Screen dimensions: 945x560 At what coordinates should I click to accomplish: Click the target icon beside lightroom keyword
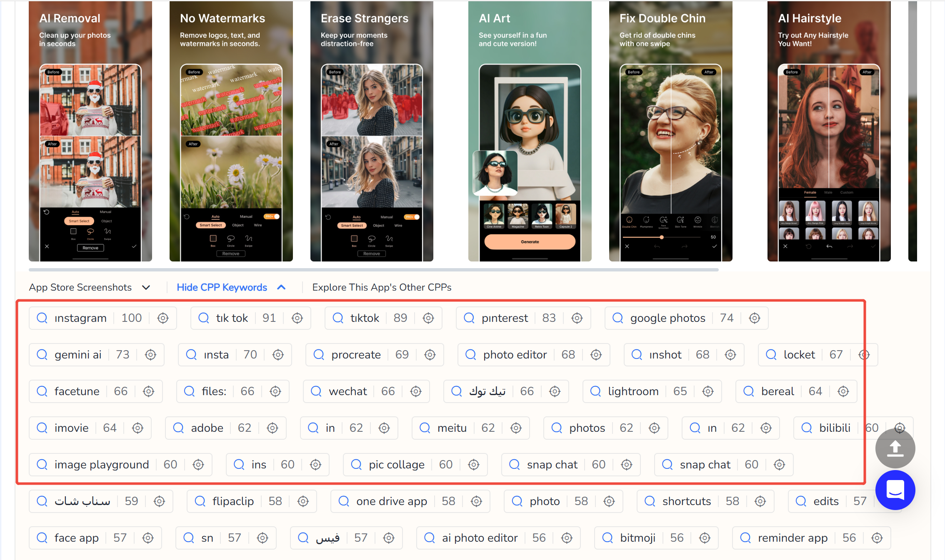pos(708,391)
